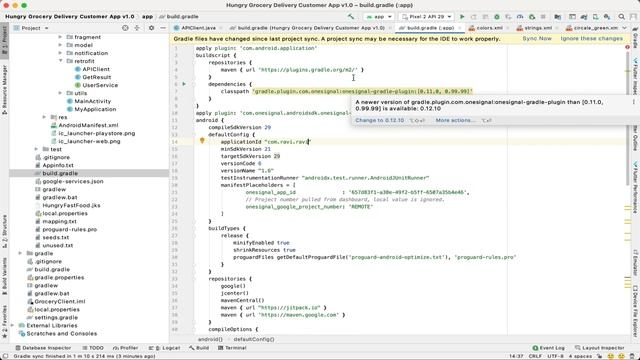Click the yellow lightbulb quick-fix icon
Screen dimensions: 640x360
click(202, 141)
